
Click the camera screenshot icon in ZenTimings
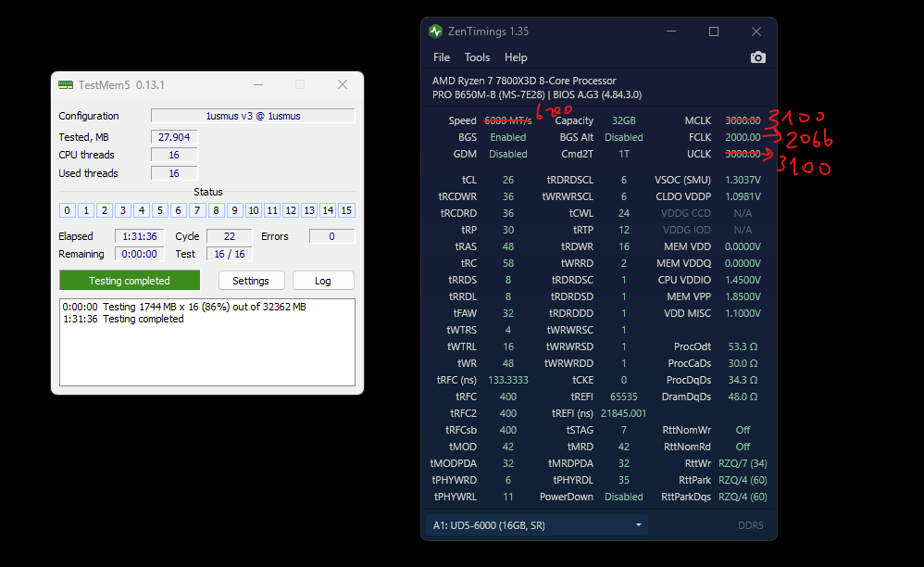coord(758,57)
